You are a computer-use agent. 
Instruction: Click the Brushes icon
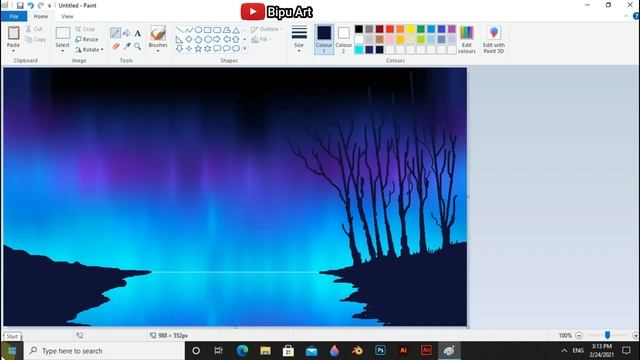pyautogui.click(x=158, y=33)
